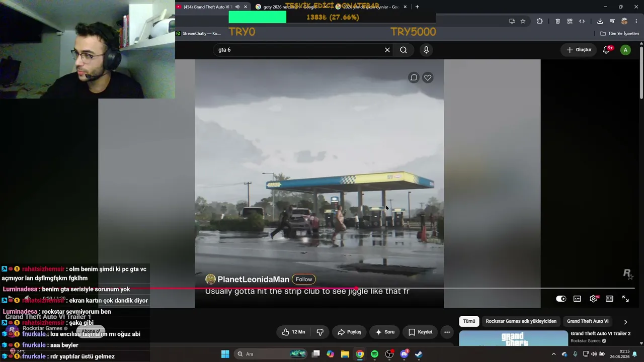644x362 pixels.
Task: Open Chrome downloads
Action: 600,21
